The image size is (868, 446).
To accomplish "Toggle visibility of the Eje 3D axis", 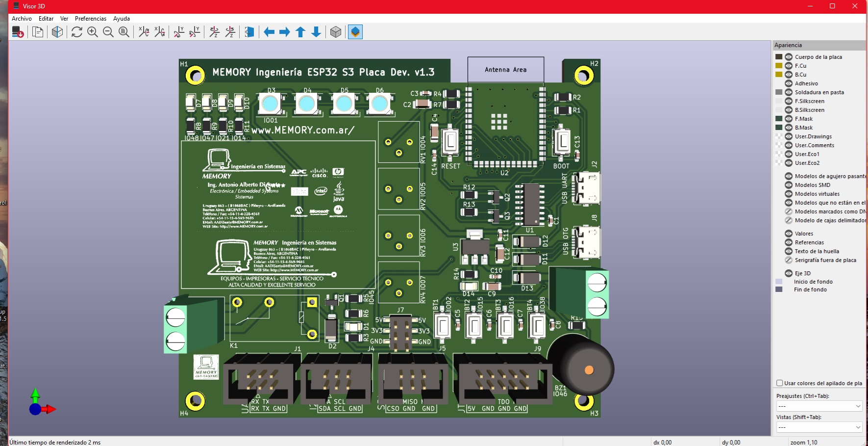I will [x=788, y=273].
